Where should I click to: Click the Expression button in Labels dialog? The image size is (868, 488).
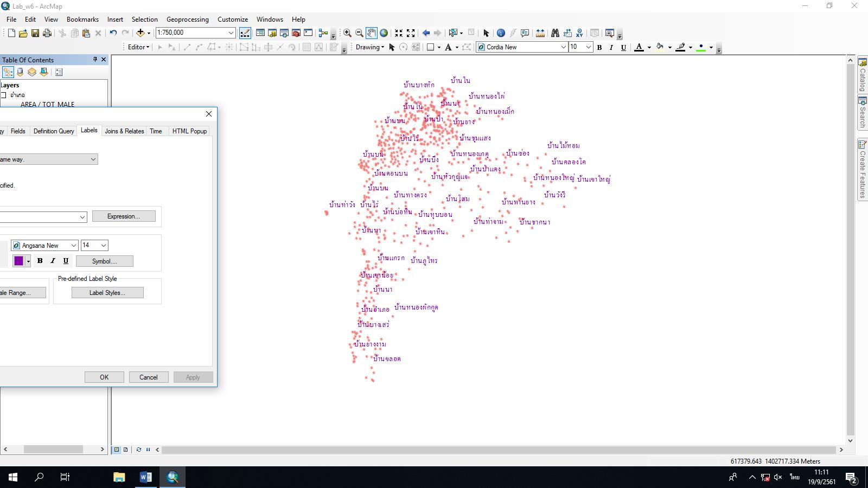tap(124, 216)
